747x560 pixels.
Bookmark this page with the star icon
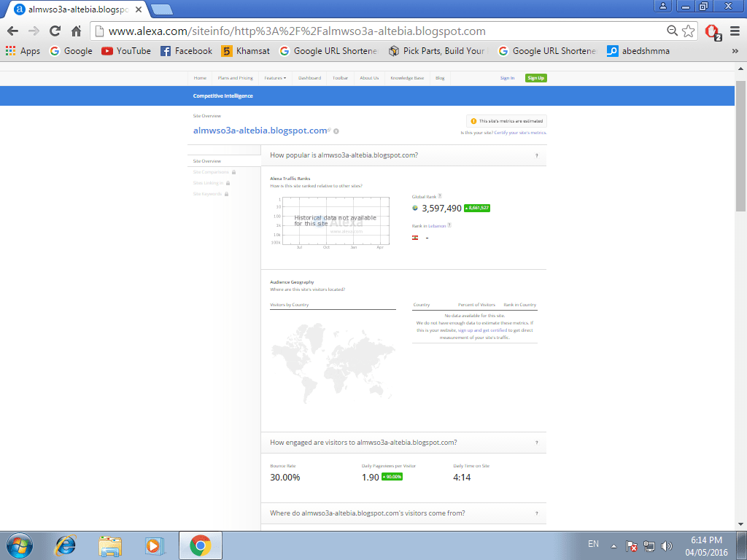pyautogui.click(x=689, y=31)
